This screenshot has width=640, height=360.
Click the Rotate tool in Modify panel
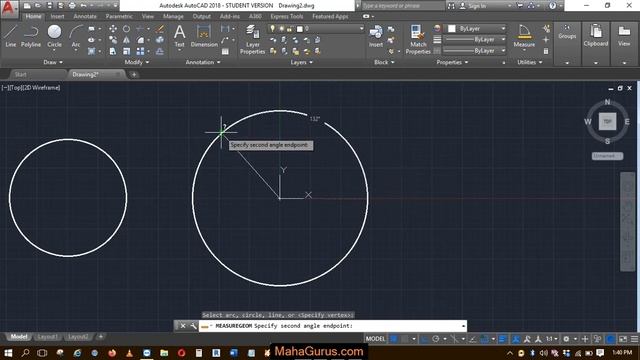coord(127,29)
